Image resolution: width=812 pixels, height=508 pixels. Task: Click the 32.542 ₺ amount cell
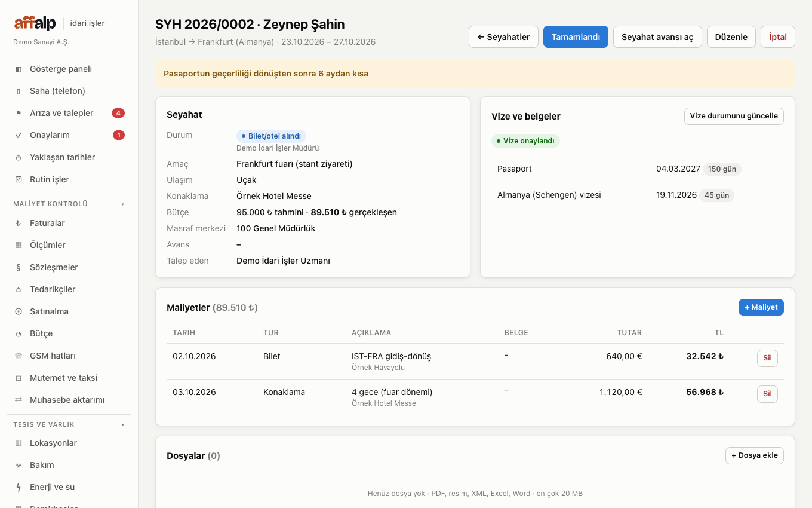point(705,356)
